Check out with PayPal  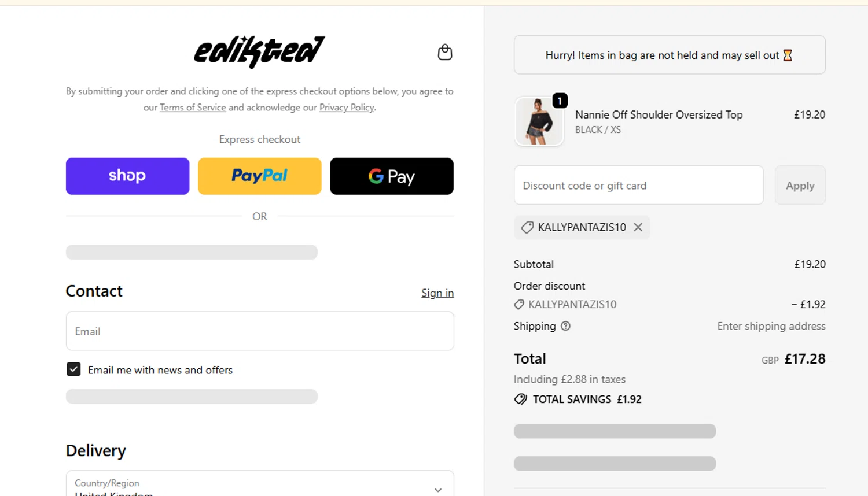point(259,176)
